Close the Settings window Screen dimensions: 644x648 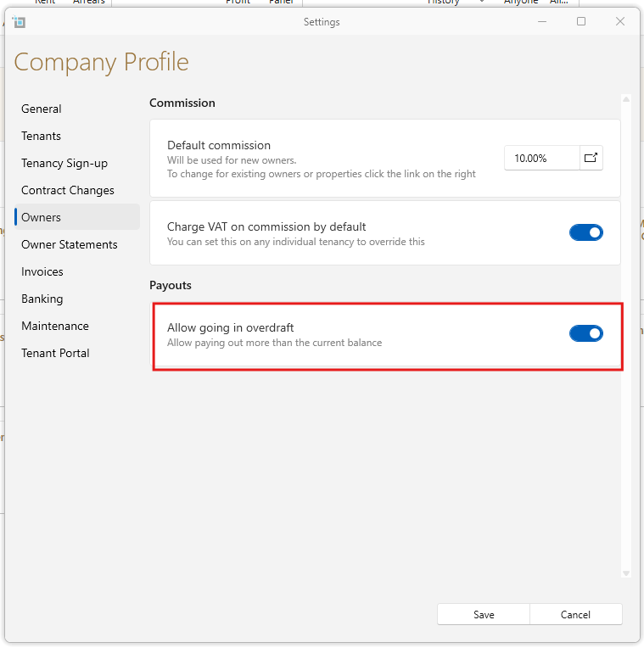coord(620,21)
